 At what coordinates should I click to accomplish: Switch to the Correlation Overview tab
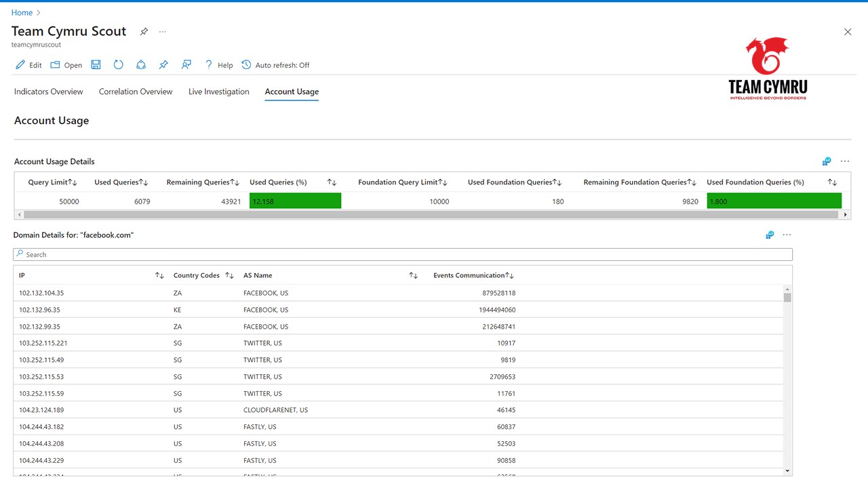click(136, 91)
